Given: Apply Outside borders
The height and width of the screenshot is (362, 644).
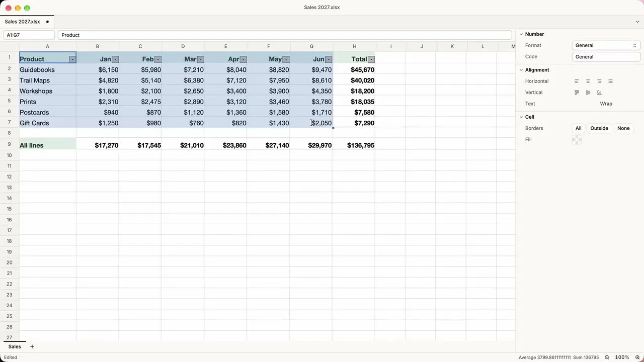Looking at the screenshot, I should [x=599, y=128].
